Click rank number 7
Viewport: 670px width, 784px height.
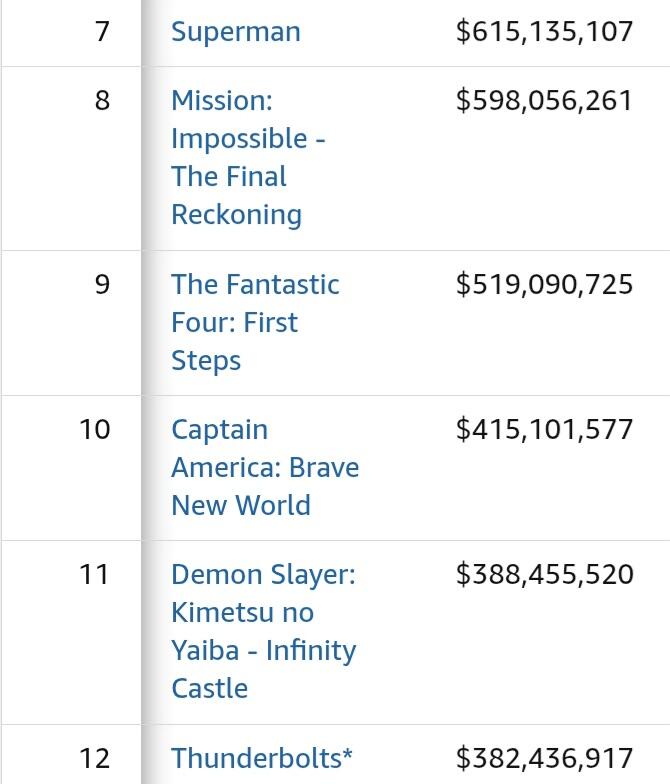pyautogui.click(x=102, y=31)
